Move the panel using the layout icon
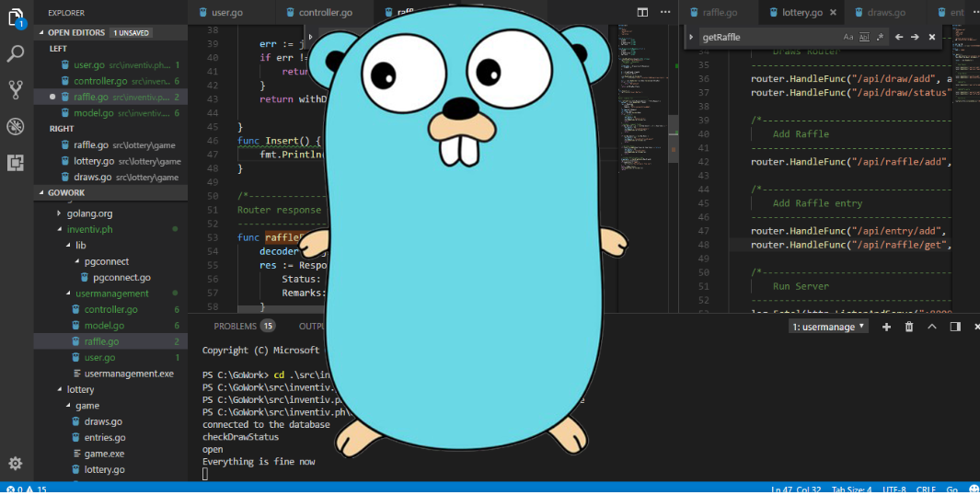 point(955,327)
